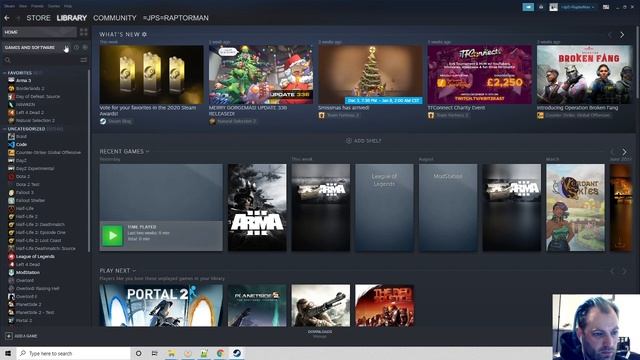Open the Steam notifications bell
640x360 pixels.
point(541,7)
